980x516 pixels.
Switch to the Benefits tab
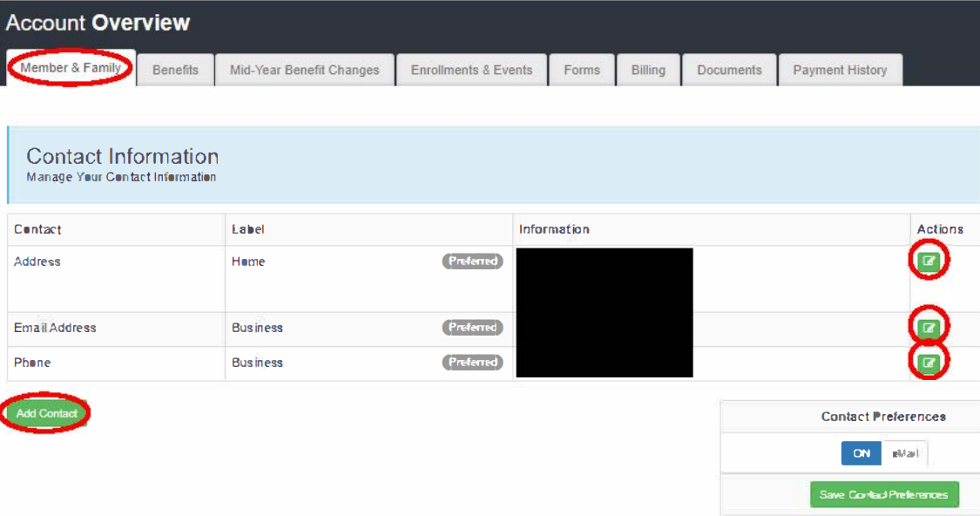(175, 70)
